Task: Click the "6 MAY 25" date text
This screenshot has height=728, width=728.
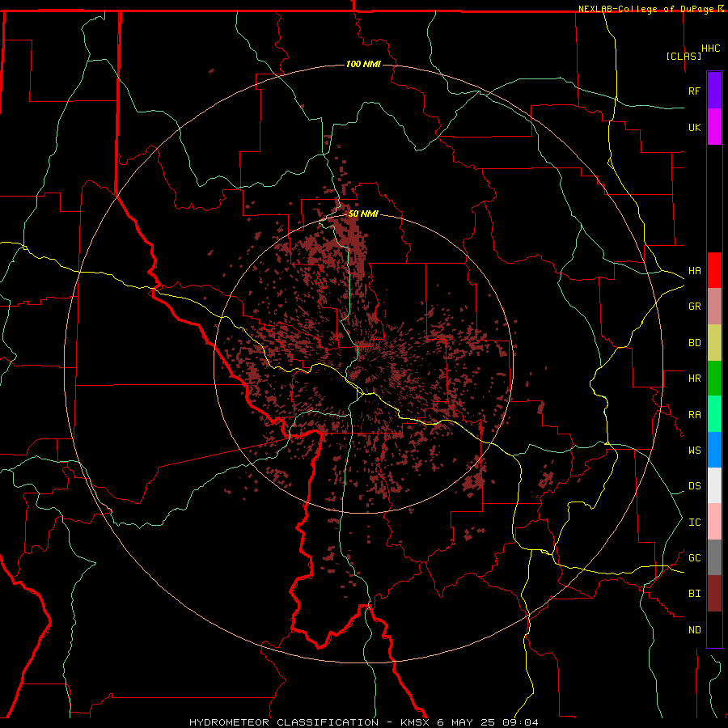Action: (x=466, y=722)
